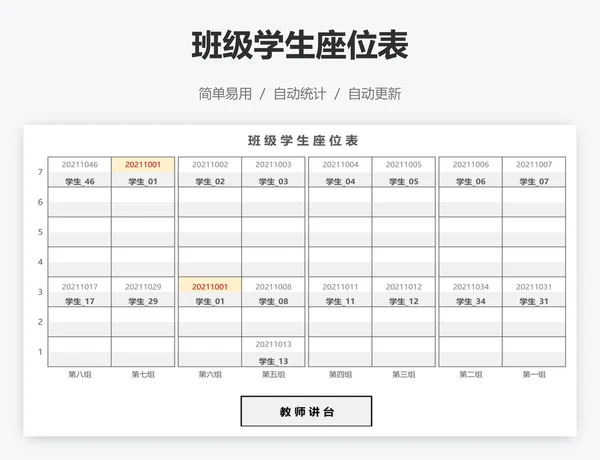Select name cell 学生_06
Viewport: 600px width, 460px height.
pyautogui.click(x=471, y=181)
